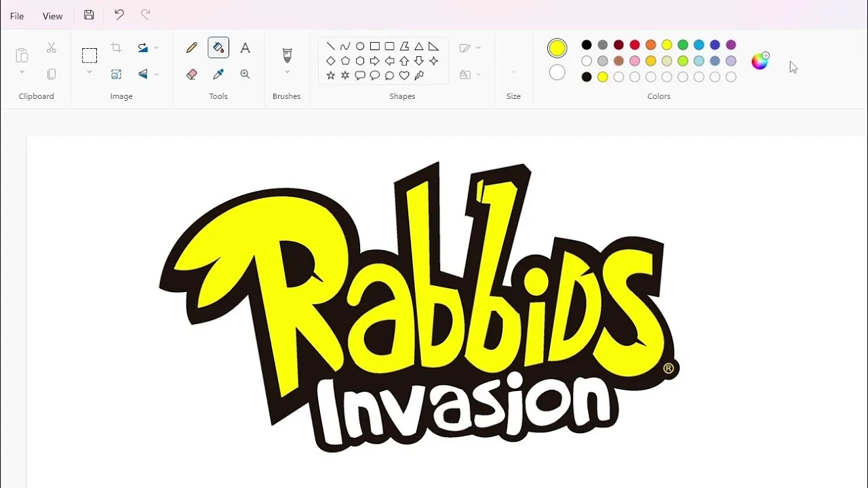The width and height of the screenshot is (868, 488).
Task: Choose the orange palette color
Action: click(x=651, y=45)
